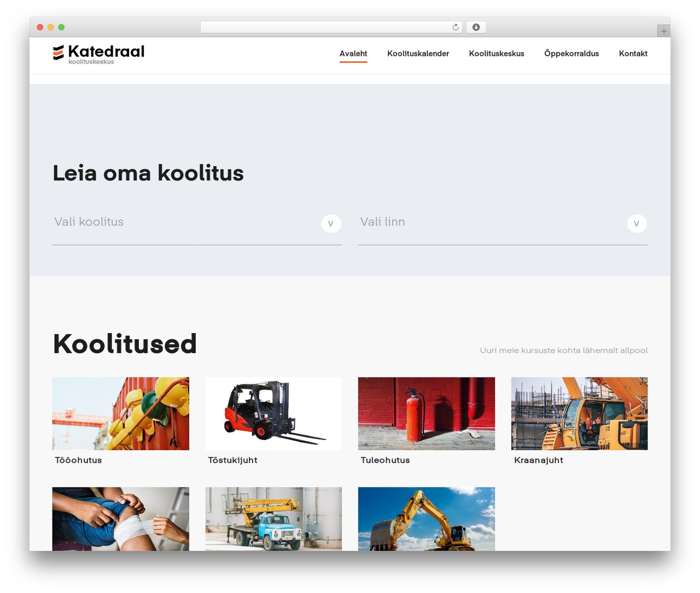
Task: Open the Tõstukijuht forklift thumbnail
Action: point(273,414)
